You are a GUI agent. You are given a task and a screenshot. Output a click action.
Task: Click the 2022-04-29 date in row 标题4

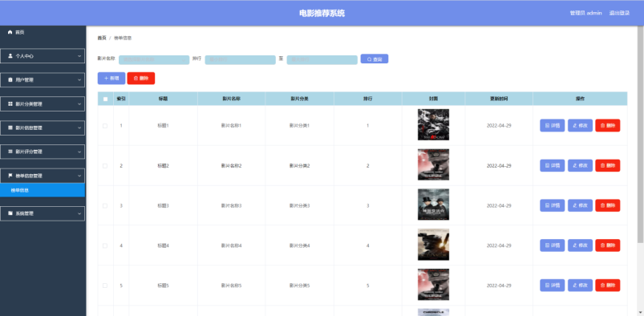[x=499, y=245]
